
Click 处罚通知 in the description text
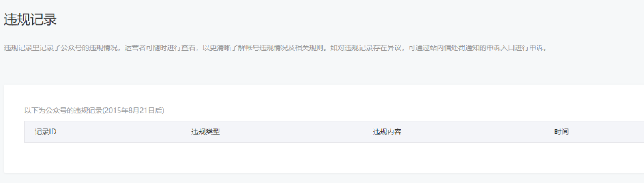pyautogui.click(x=465, y=48)
